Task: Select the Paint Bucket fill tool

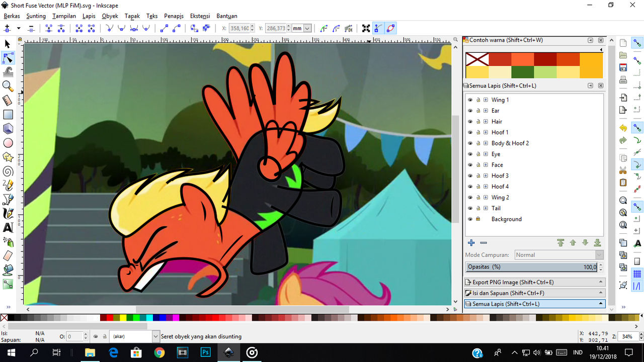Action: point(8,270)
